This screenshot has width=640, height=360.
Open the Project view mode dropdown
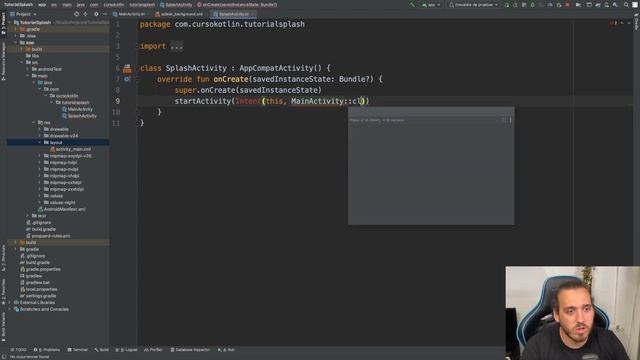click(23, 14)
